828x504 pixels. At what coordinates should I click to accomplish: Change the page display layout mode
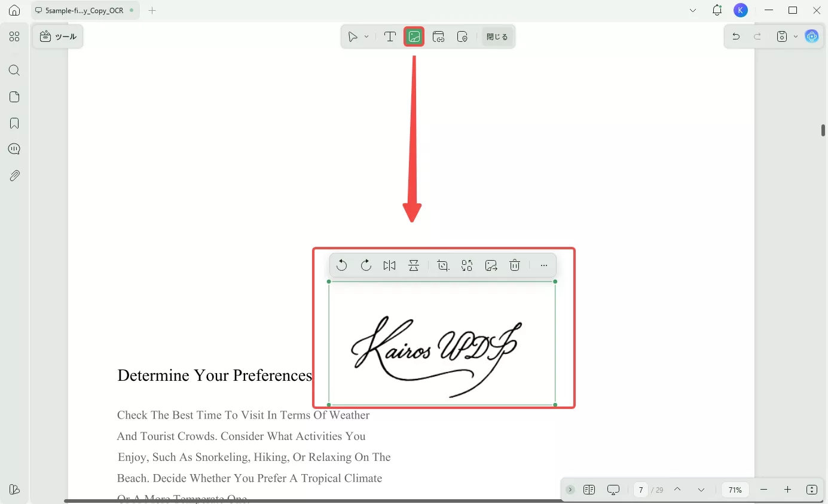coord(589,490)
